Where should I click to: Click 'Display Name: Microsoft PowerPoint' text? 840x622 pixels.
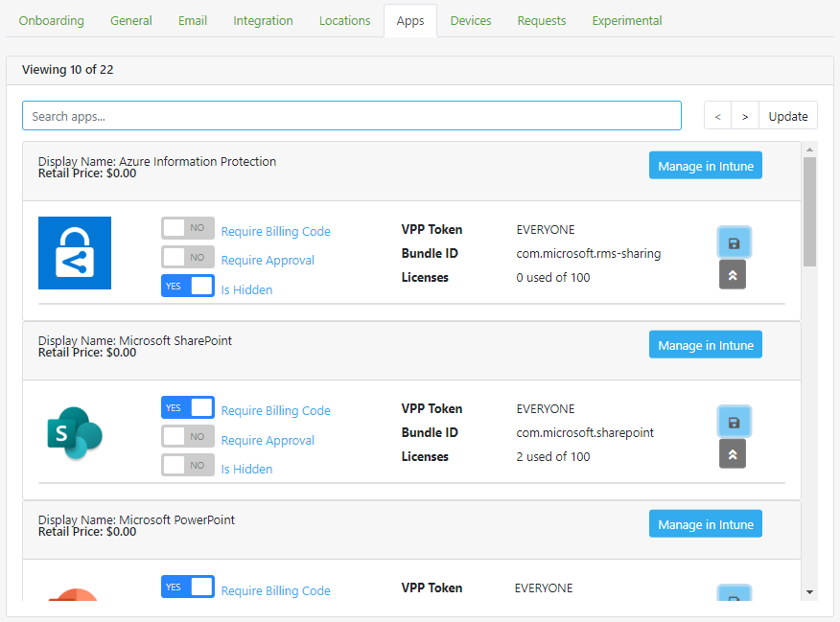(136, 519)
